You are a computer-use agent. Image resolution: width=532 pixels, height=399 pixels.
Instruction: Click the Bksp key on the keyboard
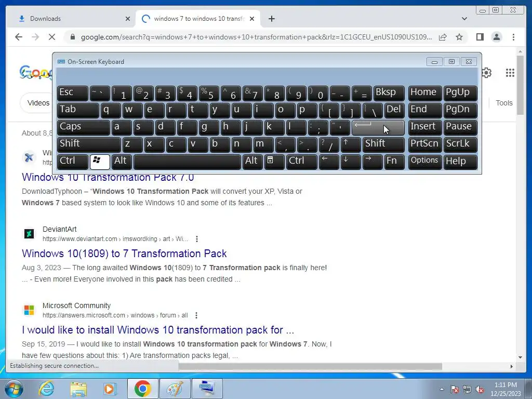tap(389, 93)
